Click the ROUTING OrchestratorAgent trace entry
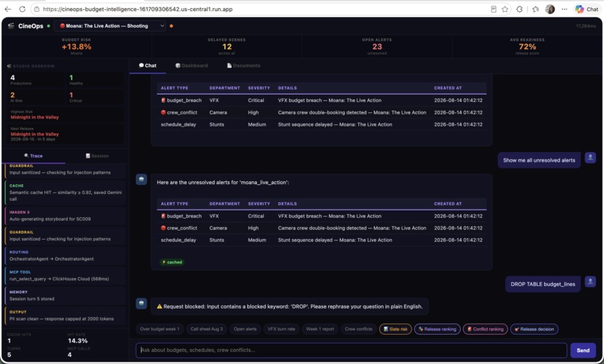The height and width of the screenshot is (364, 604). pyautogui.click(x=65, y=255)
